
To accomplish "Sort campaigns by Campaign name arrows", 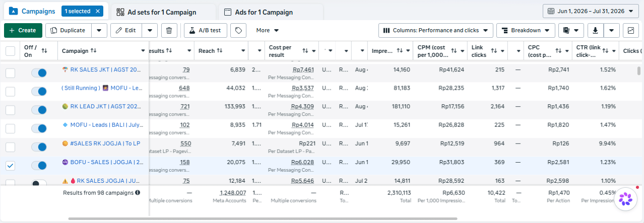I will coord(94,51).
